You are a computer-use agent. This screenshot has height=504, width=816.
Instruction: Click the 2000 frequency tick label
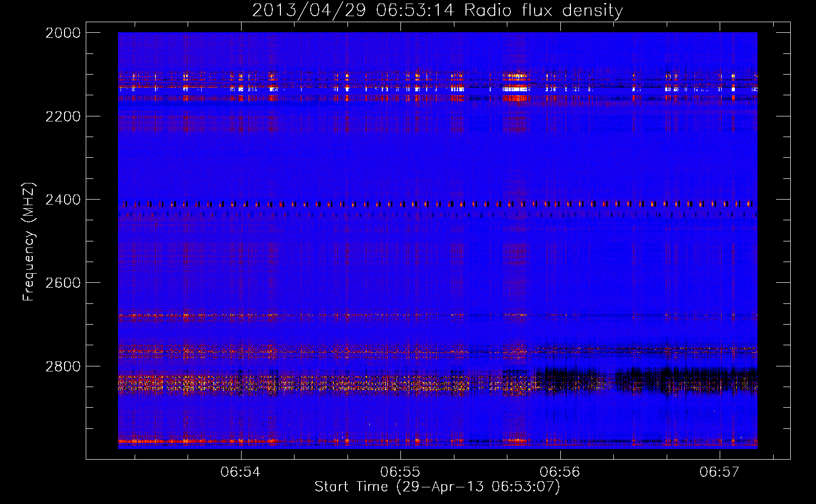(63, 33)
